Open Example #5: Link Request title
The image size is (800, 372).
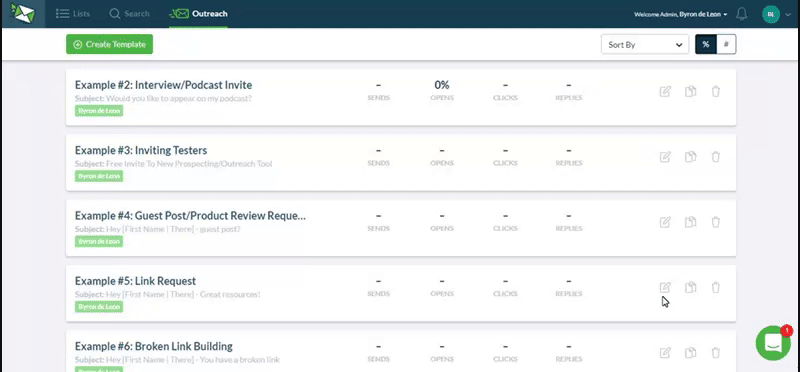click(x=135, y=281)
